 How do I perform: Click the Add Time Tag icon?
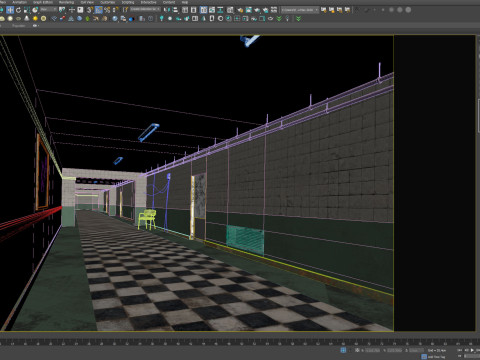[424, 357]
